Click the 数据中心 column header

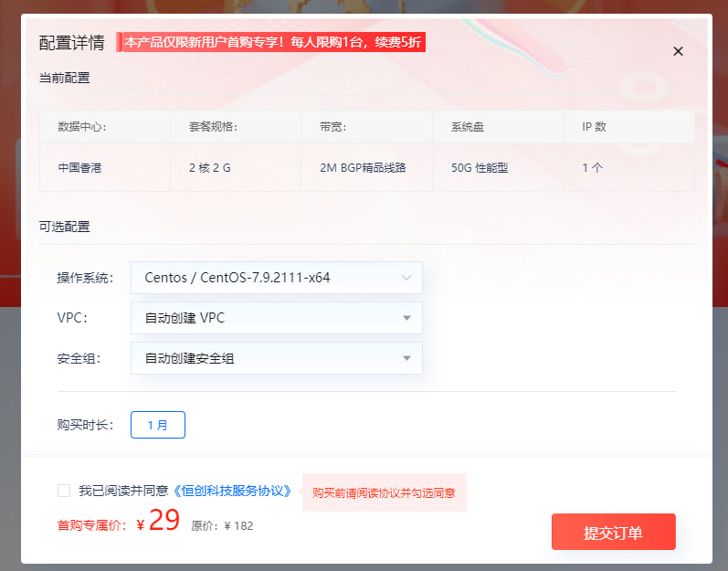pos(105,127)
